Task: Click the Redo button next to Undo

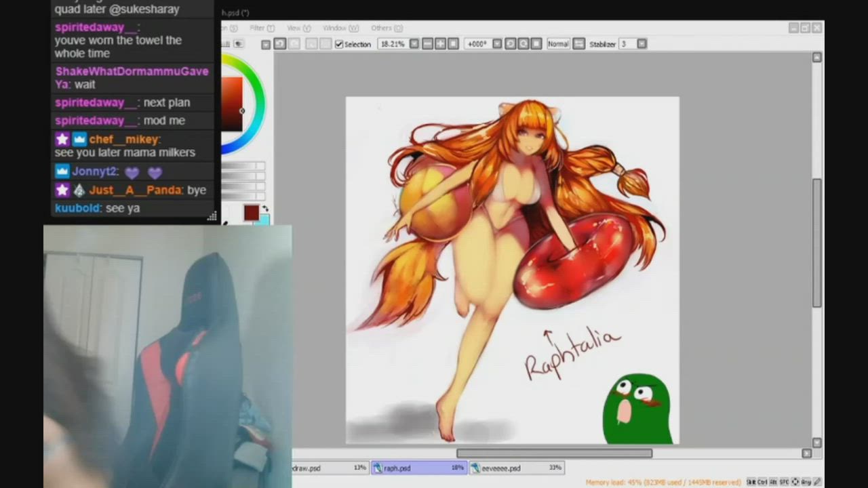Action: point(294,44)
